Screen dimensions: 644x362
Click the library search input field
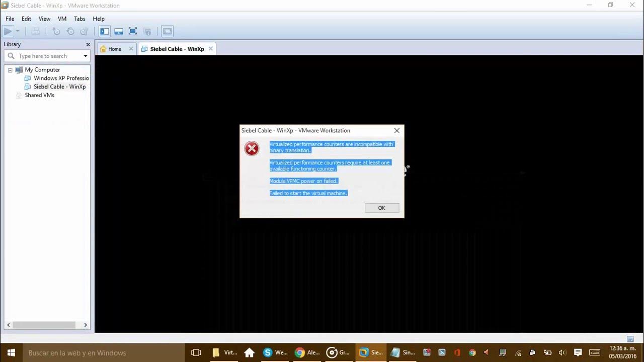(48, 56)
